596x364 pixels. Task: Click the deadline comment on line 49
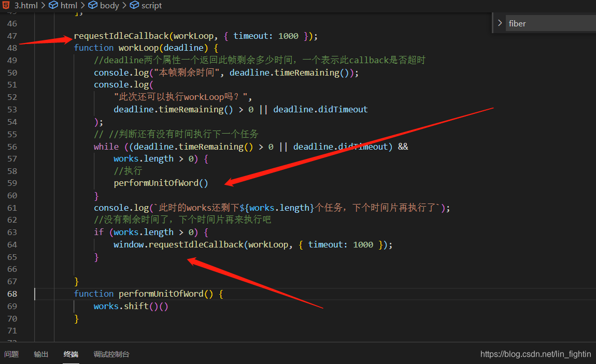pos(260,60)
